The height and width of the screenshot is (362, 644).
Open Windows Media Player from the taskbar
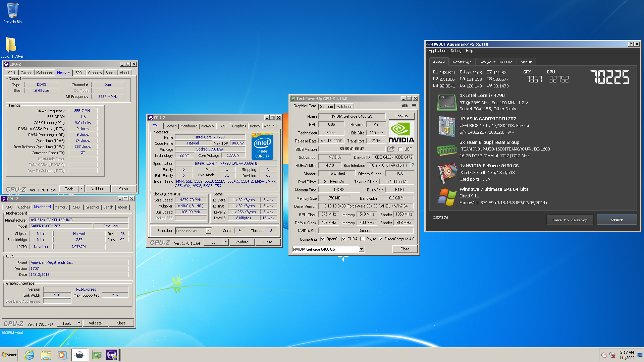tap(62, 355)
